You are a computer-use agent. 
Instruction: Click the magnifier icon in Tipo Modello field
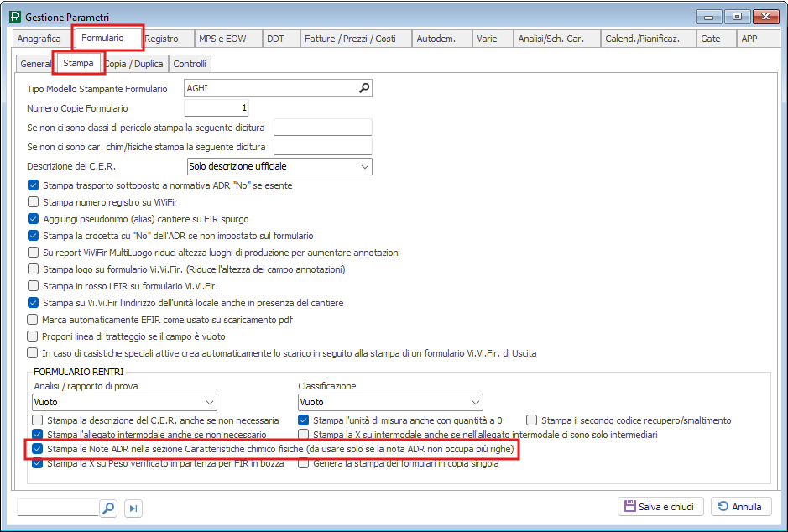(x=364, y=88)
